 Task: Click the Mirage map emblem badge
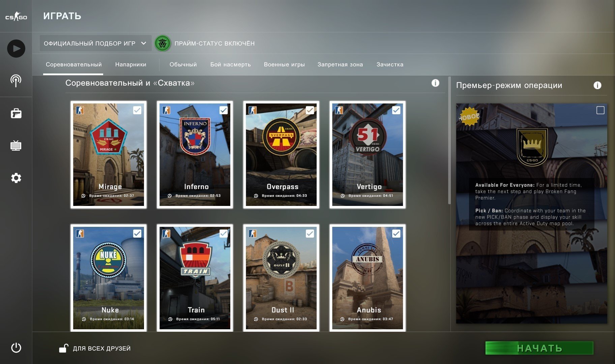[x=108, y=136]
